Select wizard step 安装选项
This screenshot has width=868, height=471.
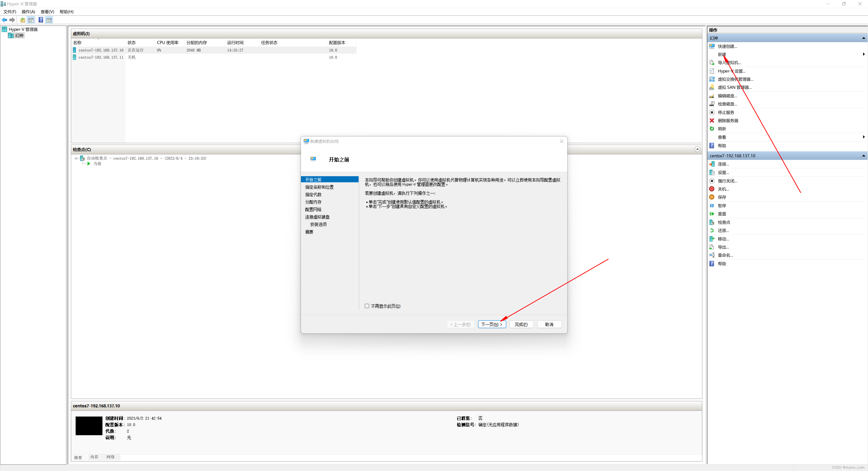pos(318,224)
